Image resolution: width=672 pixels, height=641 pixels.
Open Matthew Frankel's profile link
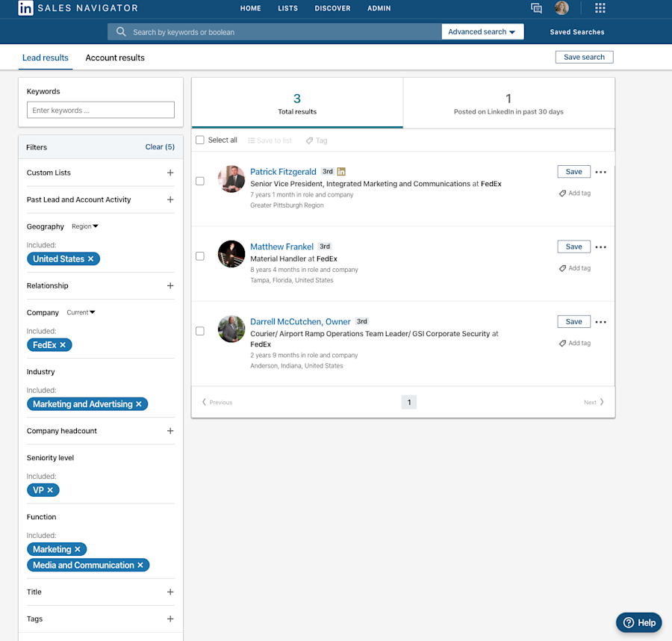[x=282, y=247]
